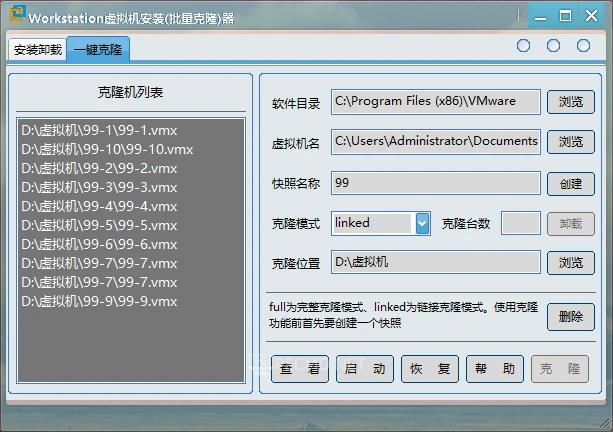Open the 克隆模式 dropdown arrow
The image size is (613, 432).
[x=422, y=223]
